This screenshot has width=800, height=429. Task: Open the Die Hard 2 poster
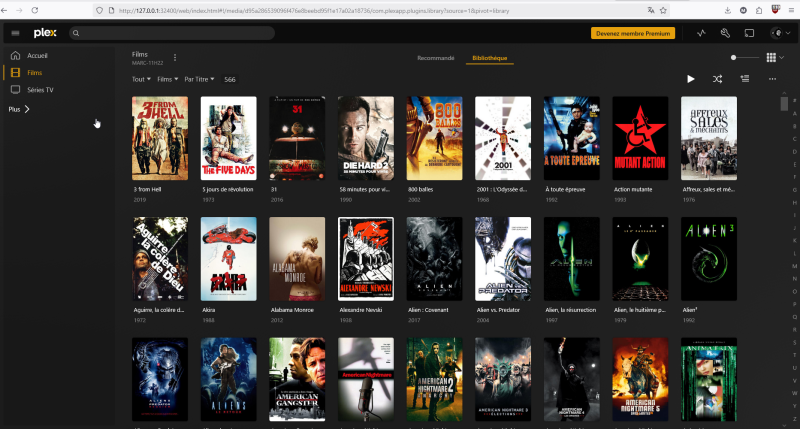click(366, 138)
